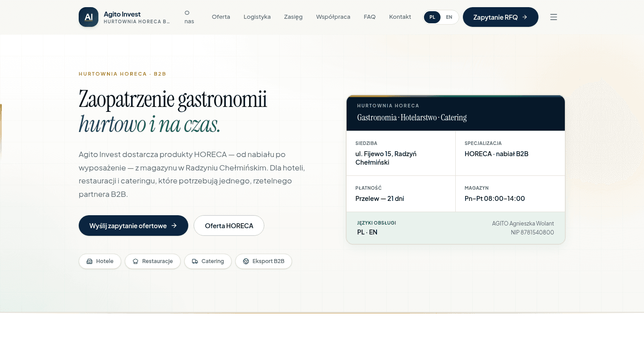This screenshot has height=349, width=644.
Task: Open the Oferta HORECA button
Action: coord(229,226)
